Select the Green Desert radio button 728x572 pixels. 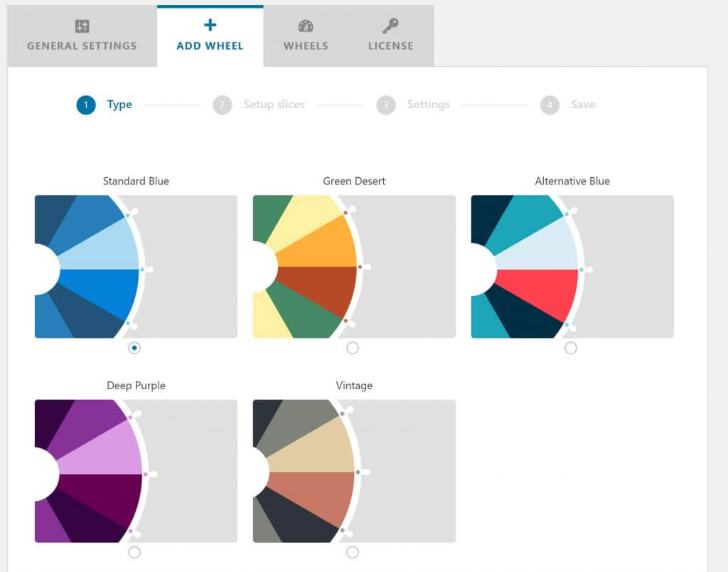(x=353, y=348)
